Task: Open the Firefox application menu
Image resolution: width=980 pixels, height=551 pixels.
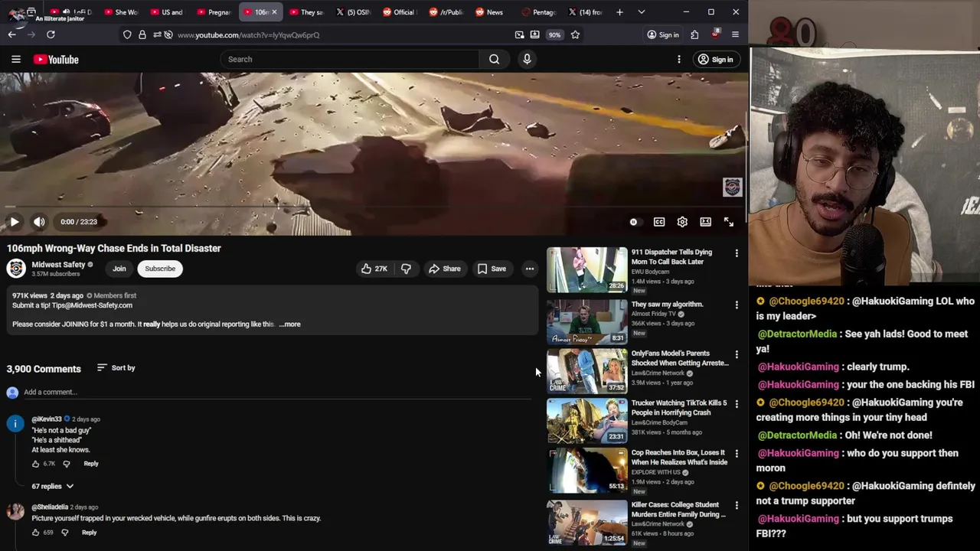Action: tap(735, 34)
